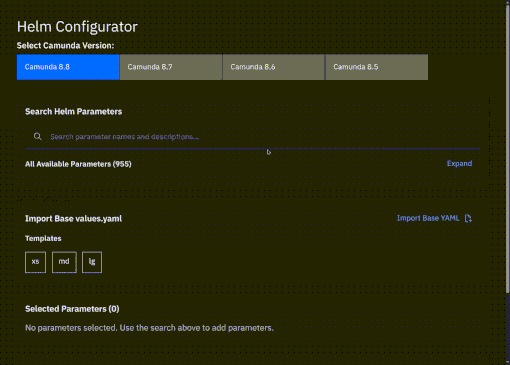This screenshot has width=510, height=365.
Task: Click the 'All Available Parameters (955)' text
Action: (78, 164)
